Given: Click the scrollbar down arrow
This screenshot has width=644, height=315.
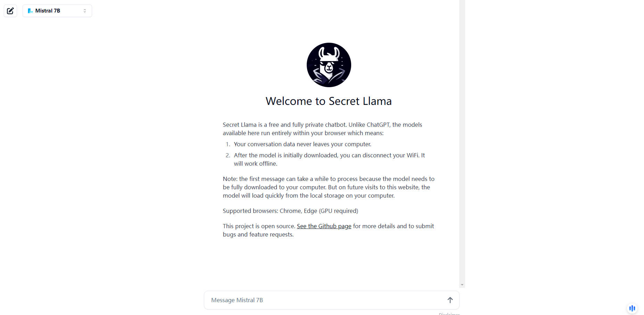Looking at the screenshot, I should (462, 284).
